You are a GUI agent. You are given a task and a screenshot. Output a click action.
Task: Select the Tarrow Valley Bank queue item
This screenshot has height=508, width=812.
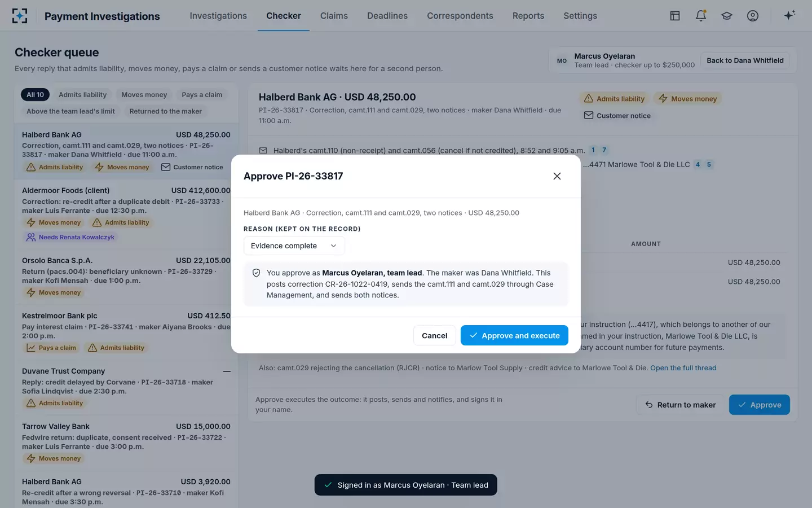[126, 443]
